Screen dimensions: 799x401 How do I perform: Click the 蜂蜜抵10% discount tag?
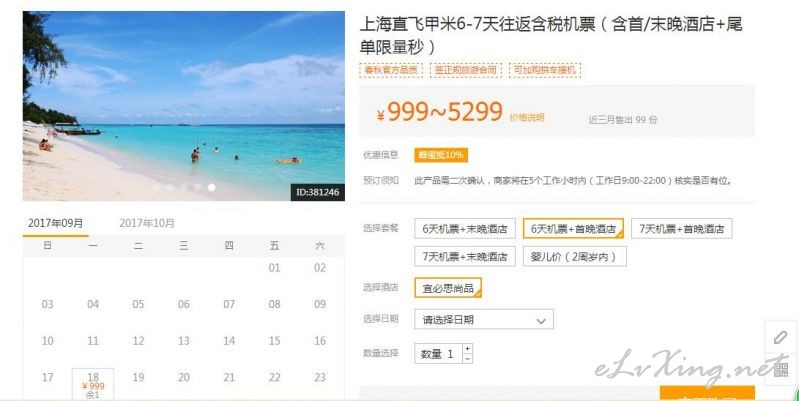(x=441, y=155)
